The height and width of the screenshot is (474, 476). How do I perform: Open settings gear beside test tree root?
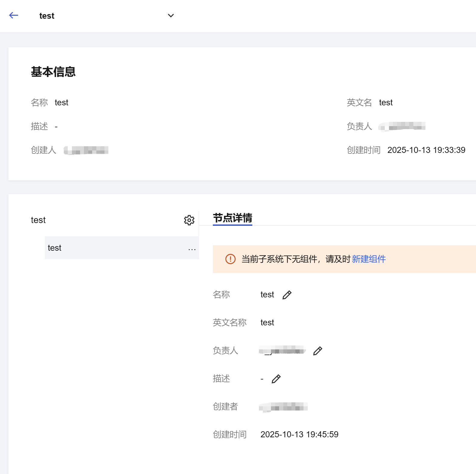pos(189,220)
